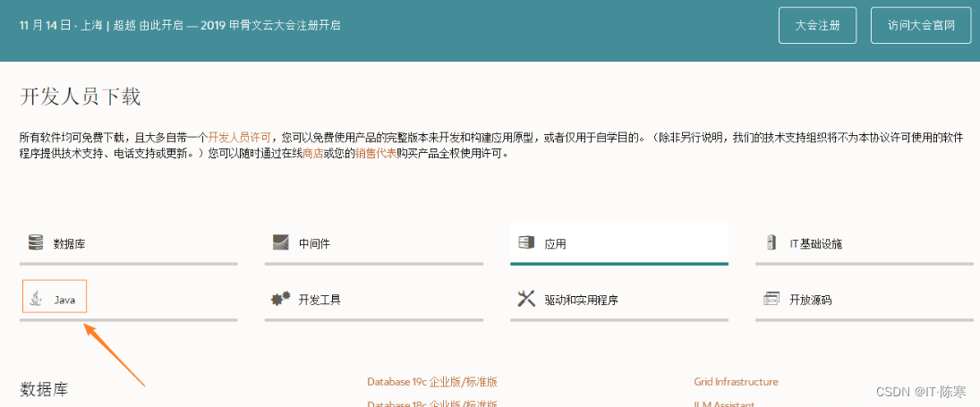Open the 开发工具 category tab
The width and height of the screenshot is (980, 407).
tap(374, 300)
